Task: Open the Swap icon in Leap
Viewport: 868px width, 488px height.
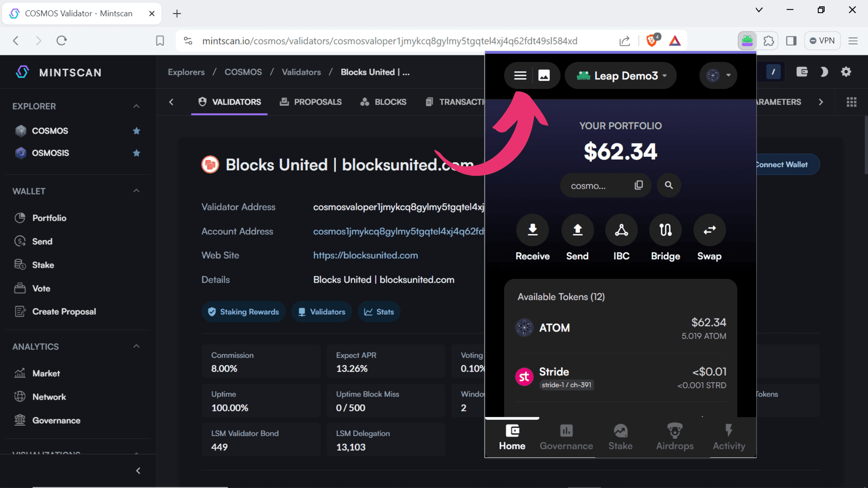Action: tap(709, 230)
